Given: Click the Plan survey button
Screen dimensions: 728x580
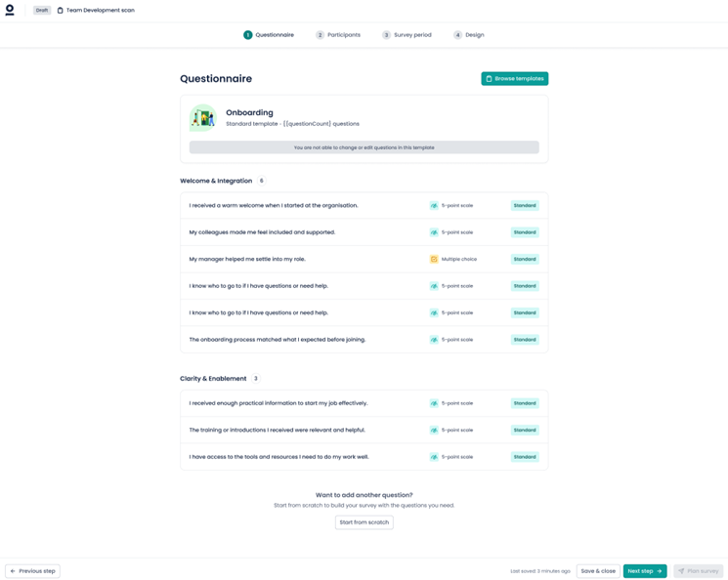Looking at the screenshot, I should click(x=698, y=571).
